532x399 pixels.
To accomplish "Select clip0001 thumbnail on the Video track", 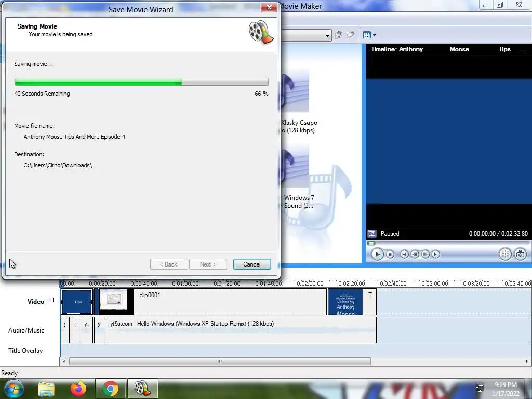I will [x=117, y=302].
